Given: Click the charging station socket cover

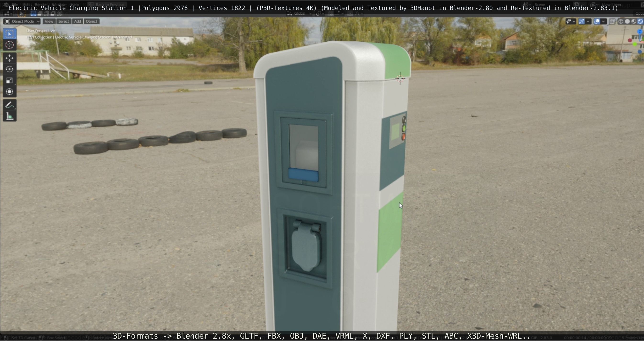Looking at the screenshot, I should 306,246.
